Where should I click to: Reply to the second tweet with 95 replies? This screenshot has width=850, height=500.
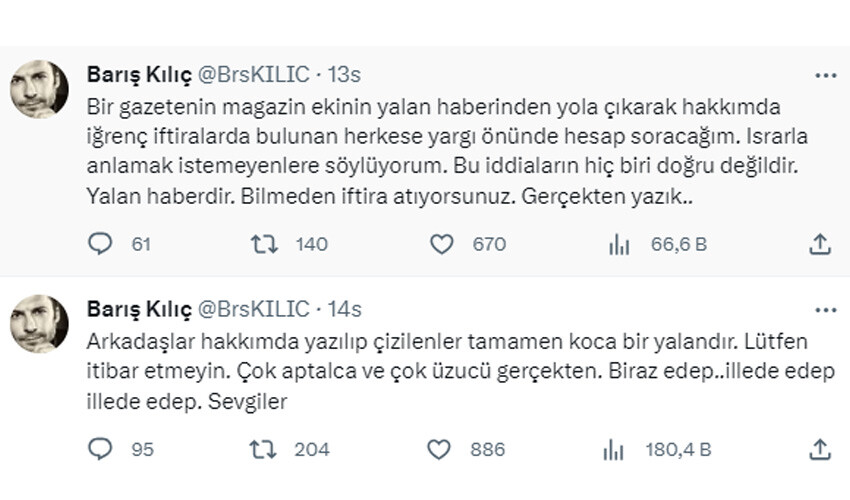[101, 449]
